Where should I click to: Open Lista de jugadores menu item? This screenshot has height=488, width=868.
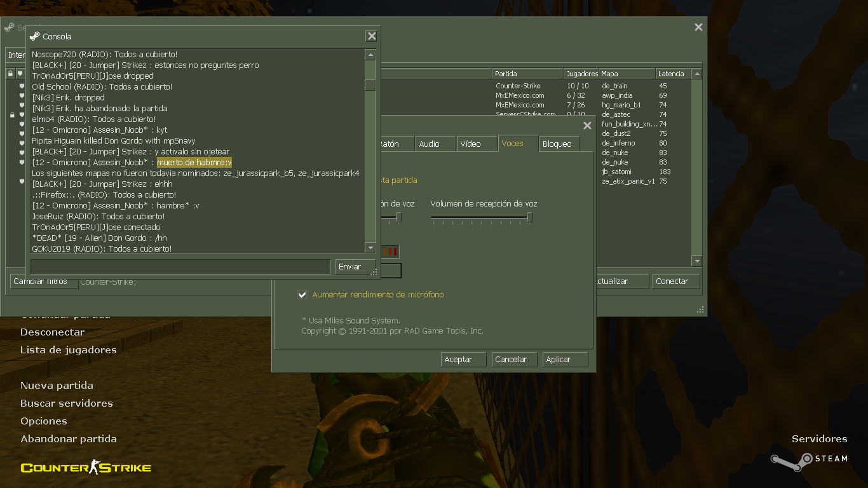(69, 350)
